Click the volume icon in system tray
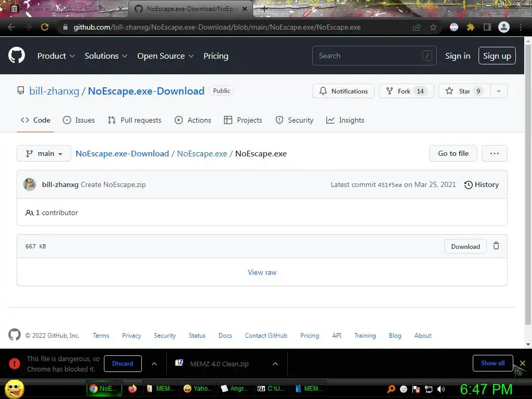This screenshot has height=399, width=532. (x=441, y=389)
